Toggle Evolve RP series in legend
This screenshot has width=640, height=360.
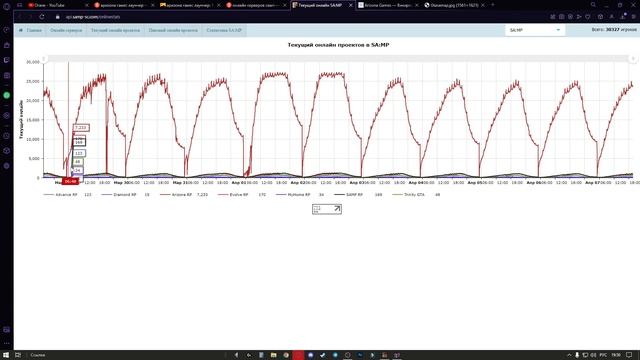pos(242,195)
